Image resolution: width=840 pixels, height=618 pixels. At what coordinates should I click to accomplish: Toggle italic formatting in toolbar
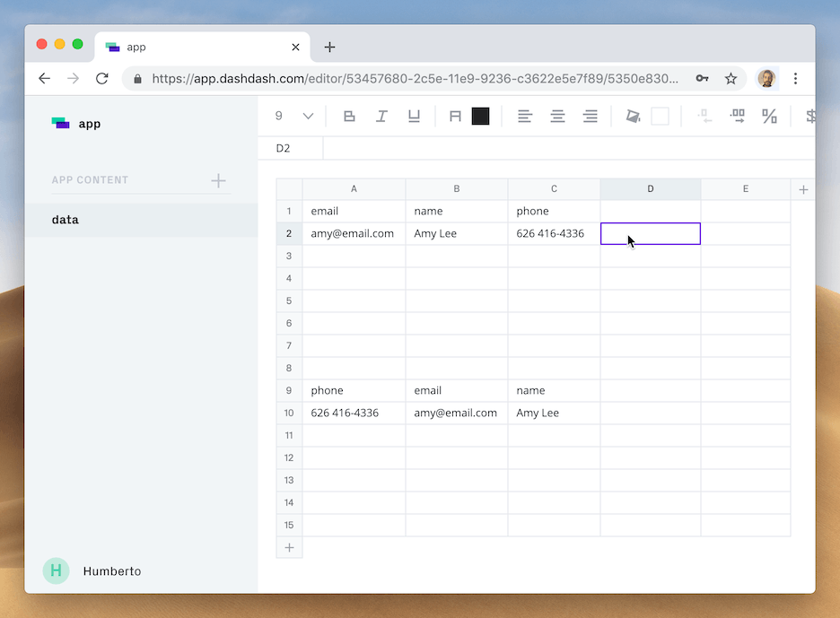click(381, 117)
